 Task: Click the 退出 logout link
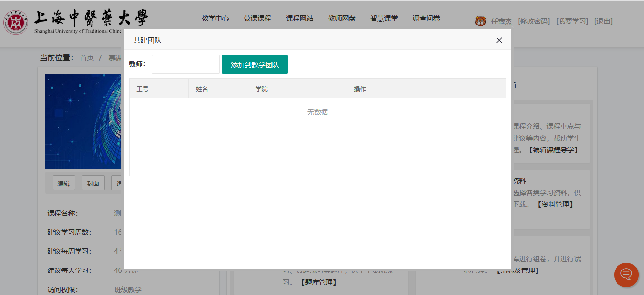click(x=603, y=21)
